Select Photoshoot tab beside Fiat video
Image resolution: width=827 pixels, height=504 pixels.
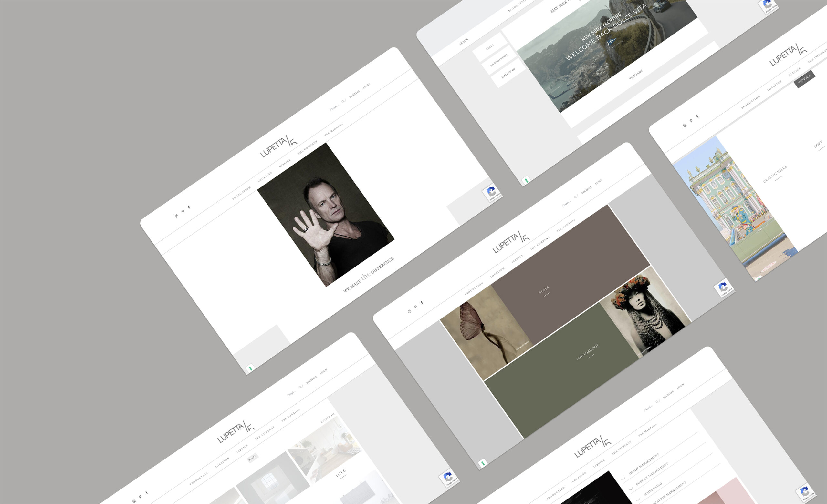coord(499,60)
